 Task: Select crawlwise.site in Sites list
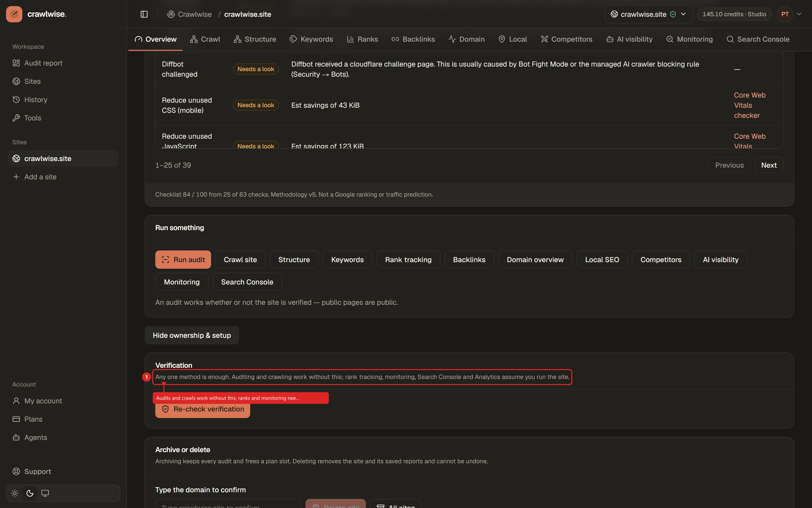pyautogui.click(x=63, y=158)
